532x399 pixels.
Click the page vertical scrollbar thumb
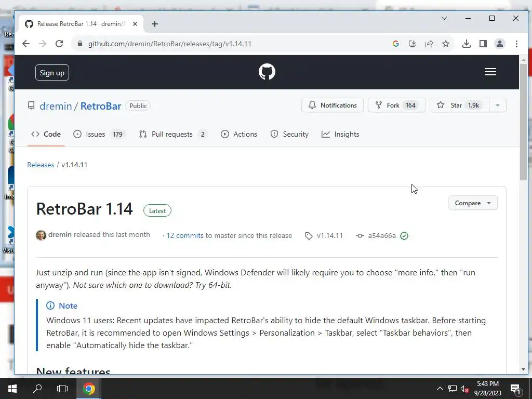click(x=523, y=122)
